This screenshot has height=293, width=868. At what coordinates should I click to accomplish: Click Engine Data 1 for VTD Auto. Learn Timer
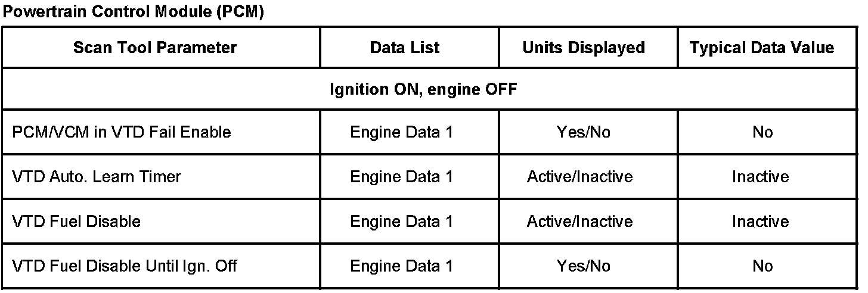coord(401,177)
